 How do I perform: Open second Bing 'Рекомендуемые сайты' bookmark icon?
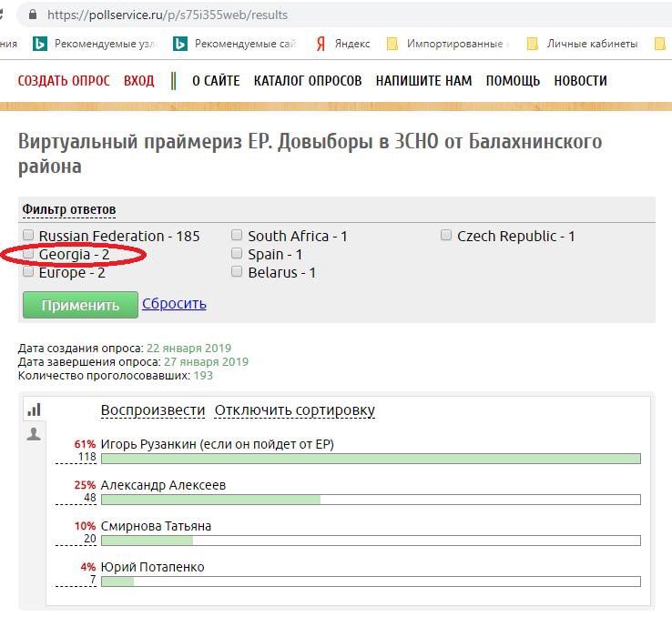pos(180,44)
